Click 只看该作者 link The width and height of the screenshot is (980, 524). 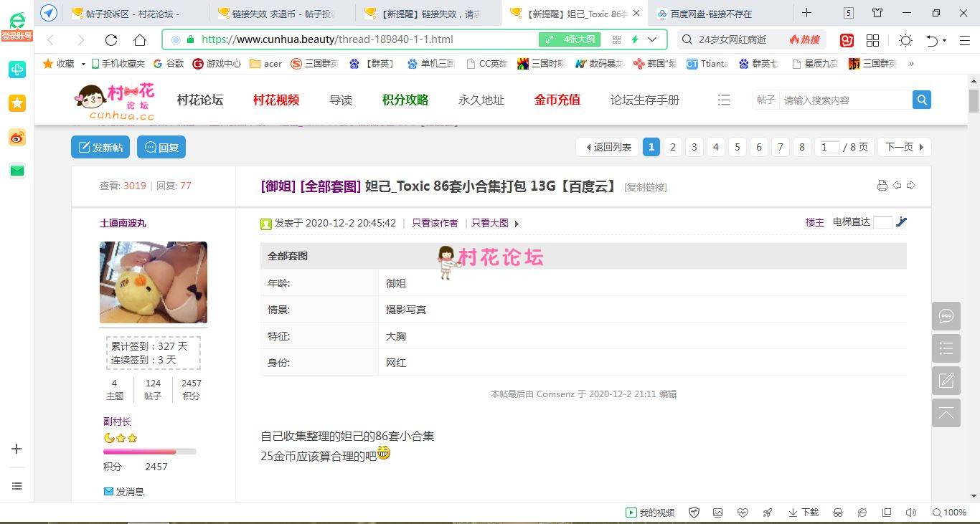click(x=435, y=223)
